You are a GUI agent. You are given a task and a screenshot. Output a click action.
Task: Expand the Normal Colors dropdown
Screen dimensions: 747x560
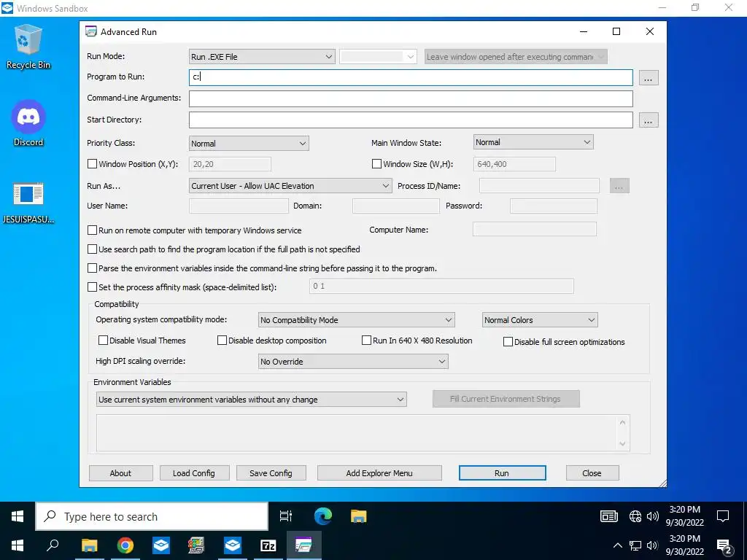tap(540, 320)
